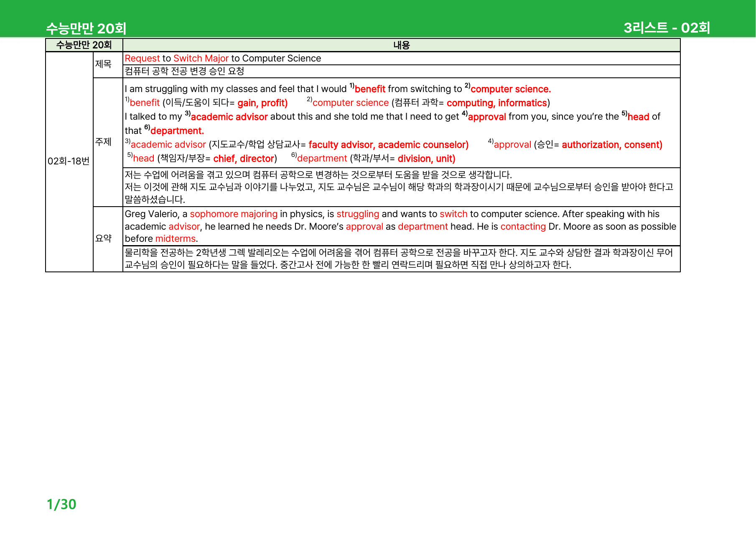The image size is (756, 535).
Task: Click the vocabulary entry '1)benefit' gloss
Action: pos(142,103)
